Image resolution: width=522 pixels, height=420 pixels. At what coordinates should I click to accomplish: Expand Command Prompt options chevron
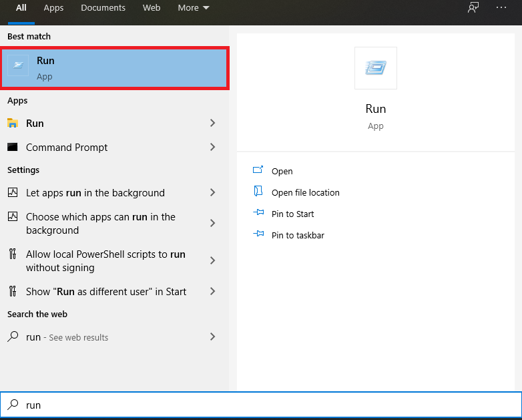pyautogui.click(x=212, y=148)
